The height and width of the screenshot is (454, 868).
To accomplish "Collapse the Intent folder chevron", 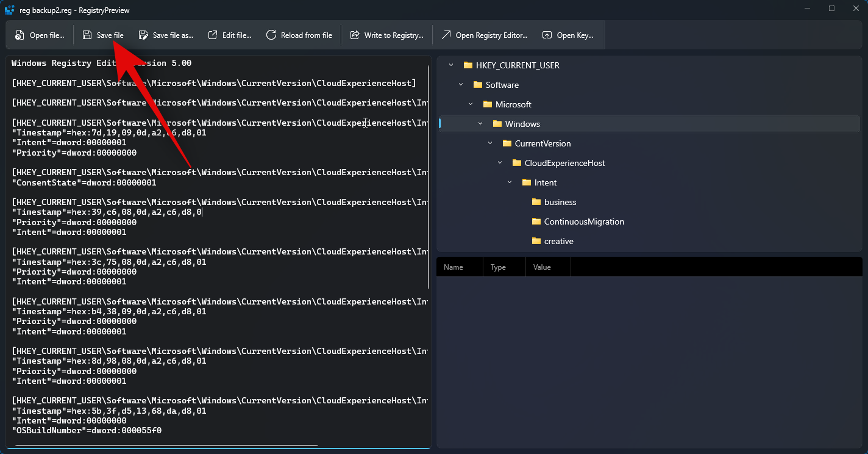I will pos(510,182).
